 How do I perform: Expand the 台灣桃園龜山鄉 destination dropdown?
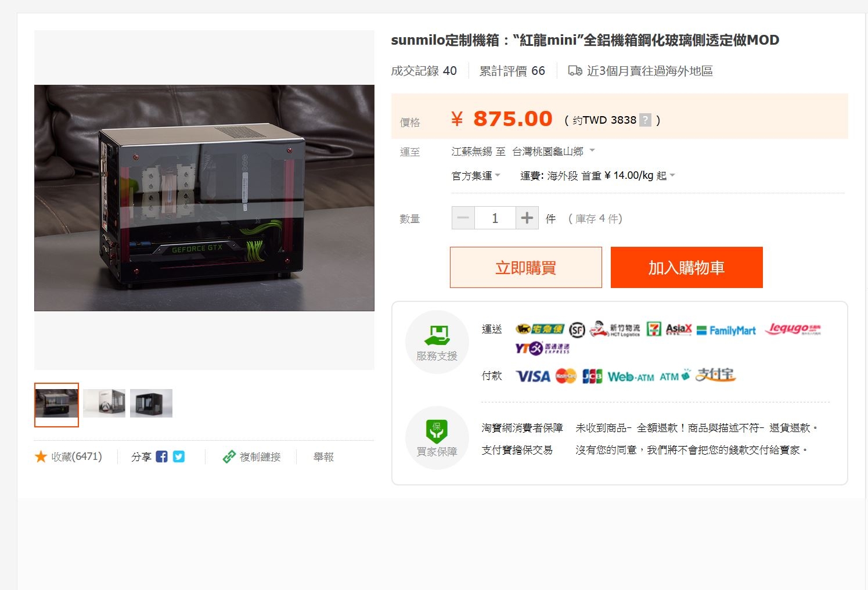554,152
